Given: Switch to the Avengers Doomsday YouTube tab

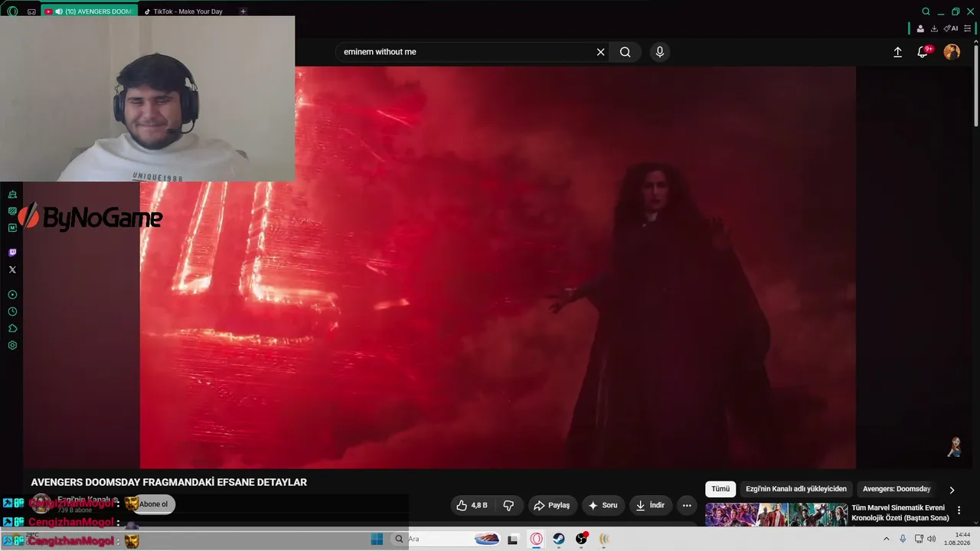Looking at the screenshot, I should pos(90,11).
